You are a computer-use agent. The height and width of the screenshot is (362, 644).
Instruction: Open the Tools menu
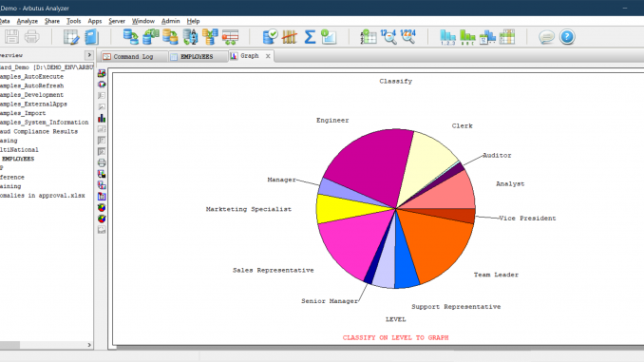click(x=74, y=21)
